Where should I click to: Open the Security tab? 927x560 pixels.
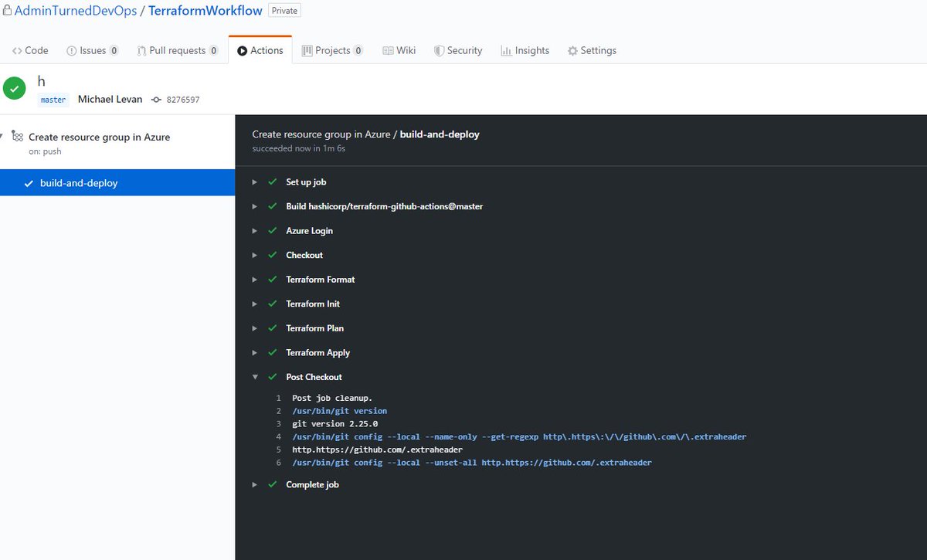coord(458,50)
